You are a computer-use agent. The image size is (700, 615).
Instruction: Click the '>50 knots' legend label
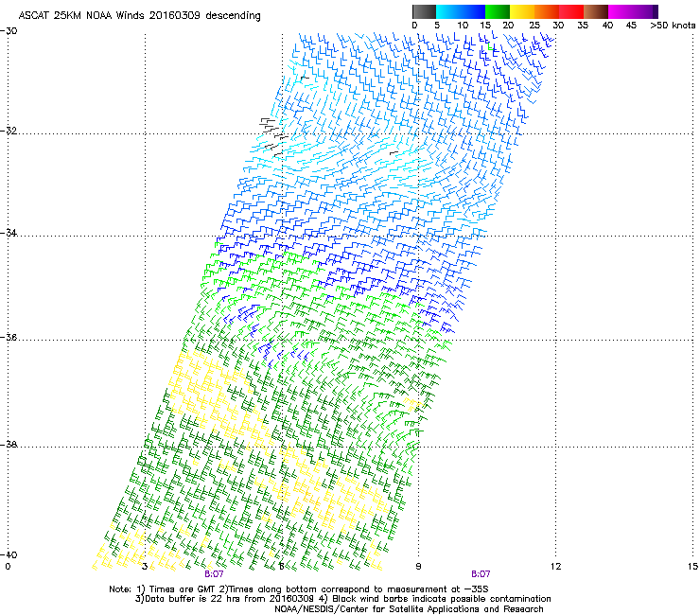[x=674, y=26]
